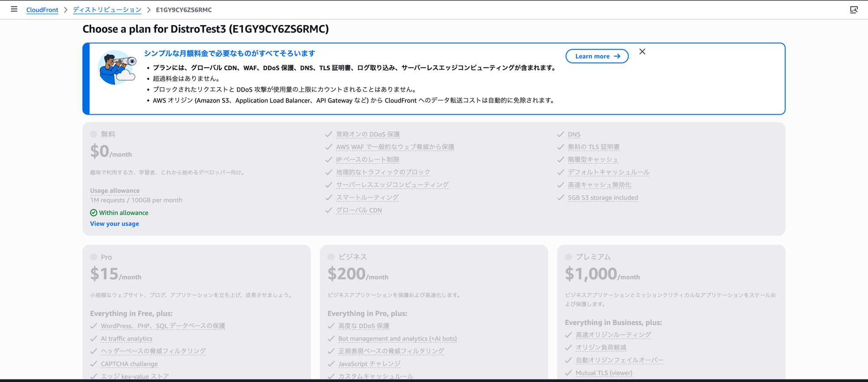
Task: Click the $15/month price text
Action: coord(116,274)
